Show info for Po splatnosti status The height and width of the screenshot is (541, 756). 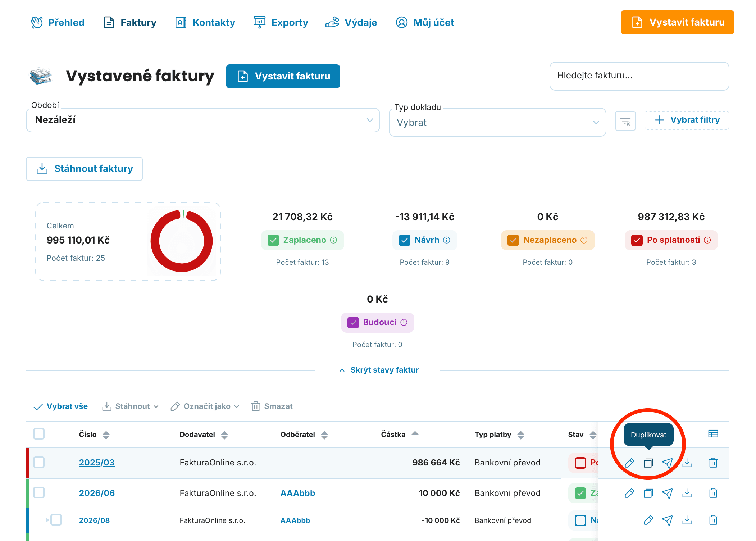707,240
